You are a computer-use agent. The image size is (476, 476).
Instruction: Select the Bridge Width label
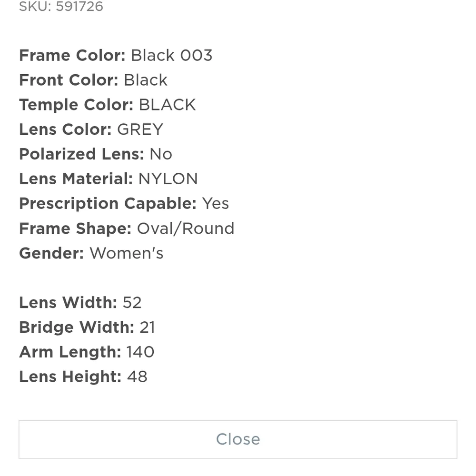click(77, 327)
